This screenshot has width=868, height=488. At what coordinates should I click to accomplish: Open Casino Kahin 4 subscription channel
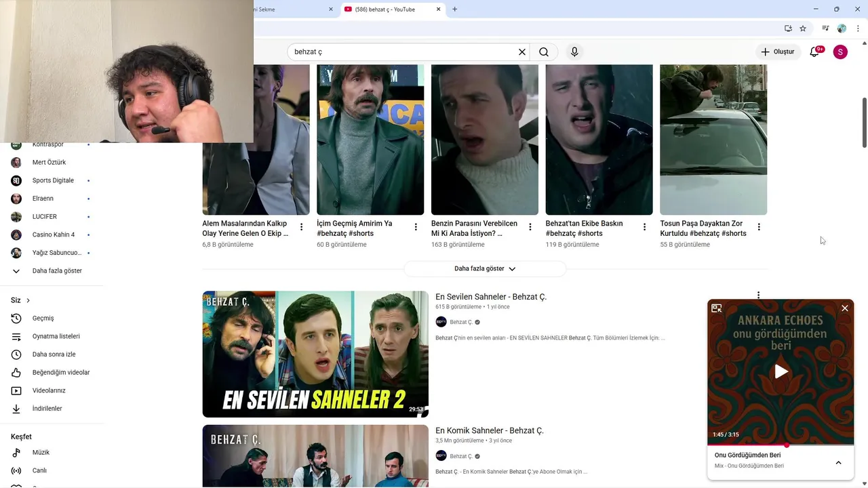52,235
